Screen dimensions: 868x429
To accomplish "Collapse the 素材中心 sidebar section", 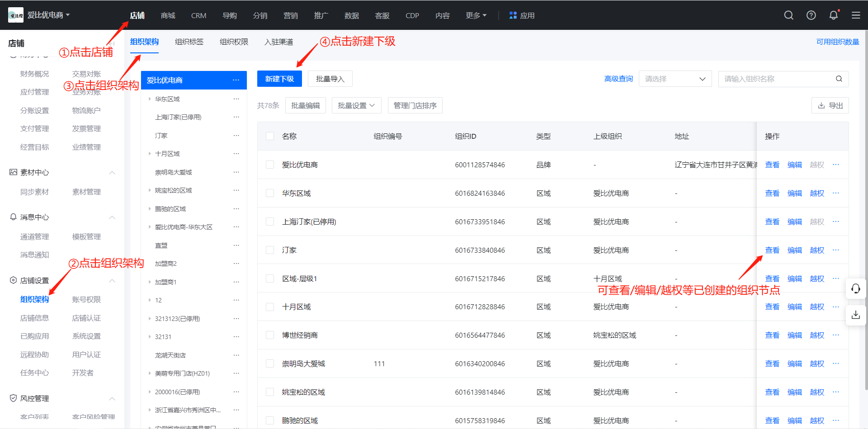I will point(112,173).
